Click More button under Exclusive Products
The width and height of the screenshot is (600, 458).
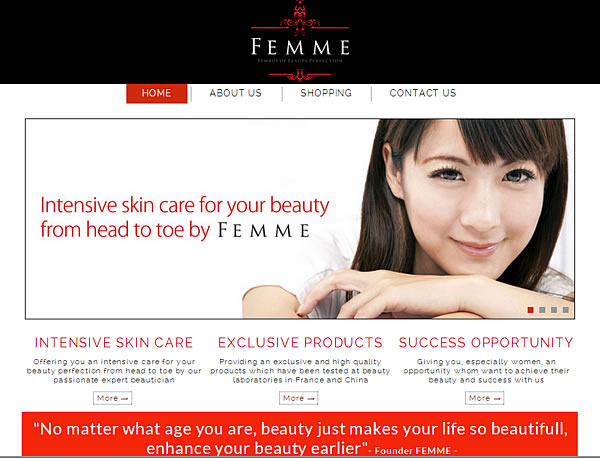click(x=298, y=398)
